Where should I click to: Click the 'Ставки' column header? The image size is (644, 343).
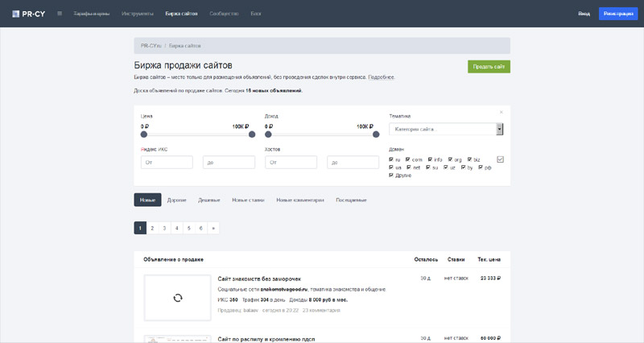(x=456, y=259)
